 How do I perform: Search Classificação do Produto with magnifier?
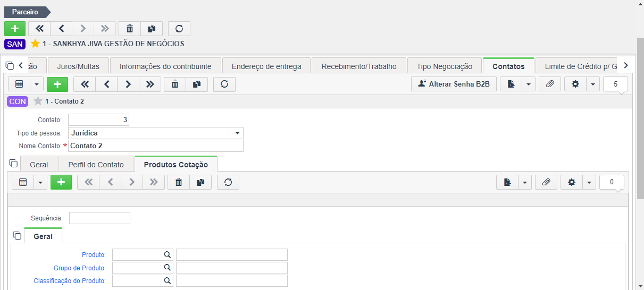pos(167,280)
